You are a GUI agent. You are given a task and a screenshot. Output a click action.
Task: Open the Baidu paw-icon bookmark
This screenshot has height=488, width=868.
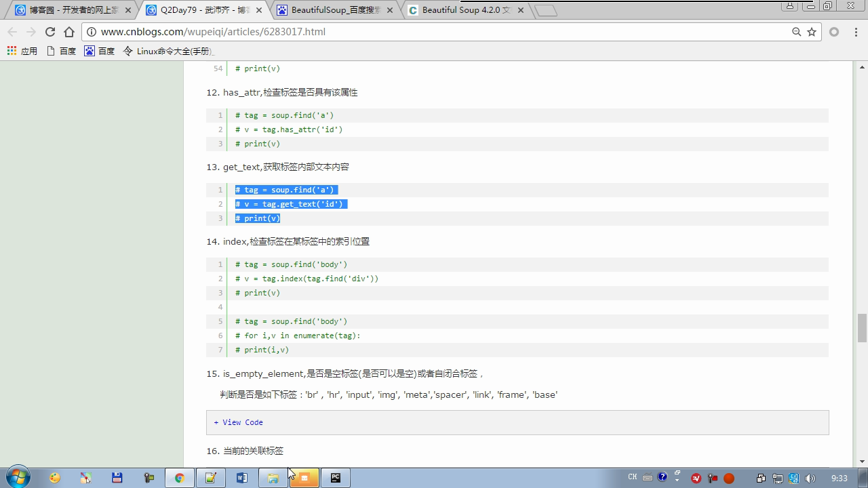tap(99, 51)
